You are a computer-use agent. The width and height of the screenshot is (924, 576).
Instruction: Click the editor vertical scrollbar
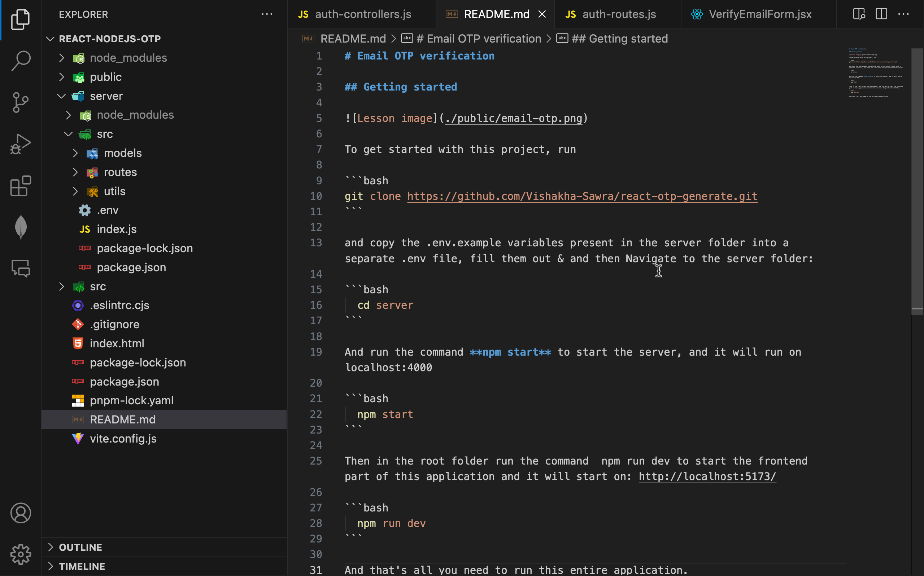917,179
